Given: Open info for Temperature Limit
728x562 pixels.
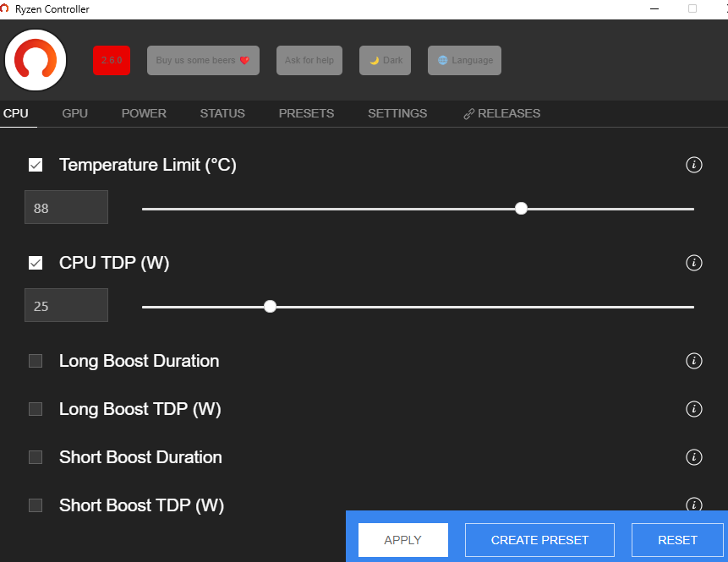Looking at the screenshot, I should (x=693, y=165).
